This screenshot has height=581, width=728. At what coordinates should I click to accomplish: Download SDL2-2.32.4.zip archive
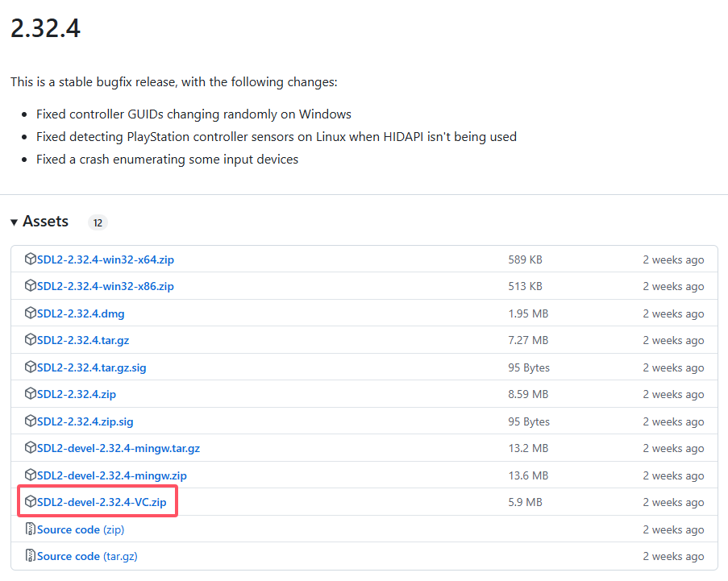pyautogui.click(x=77, y=394)
